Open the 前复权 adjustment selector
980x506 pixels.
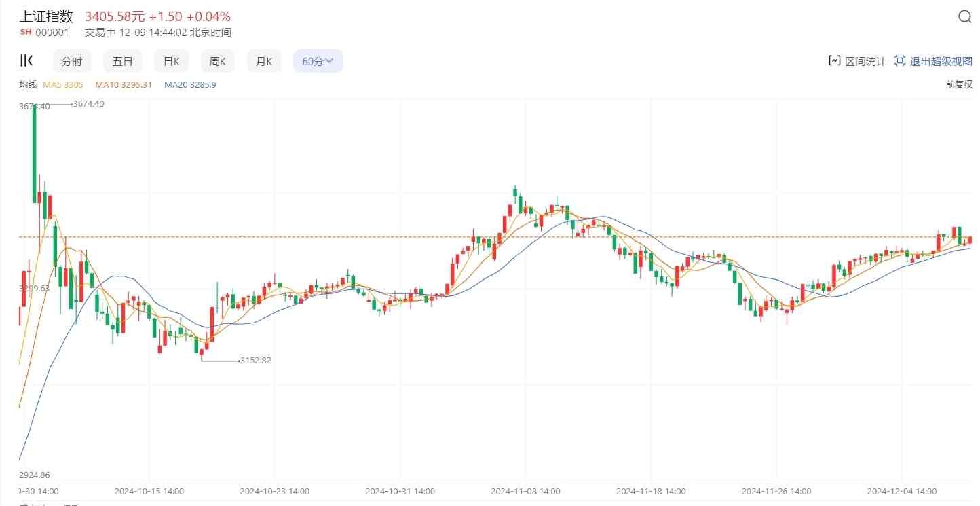tap(959, 84)
